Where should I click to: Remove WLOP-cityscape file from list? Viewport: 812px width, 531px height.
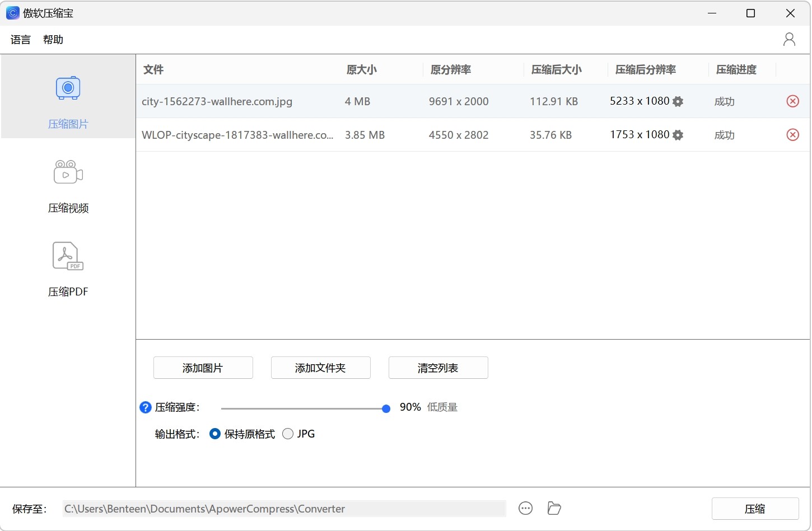click(x=792, y=135)
